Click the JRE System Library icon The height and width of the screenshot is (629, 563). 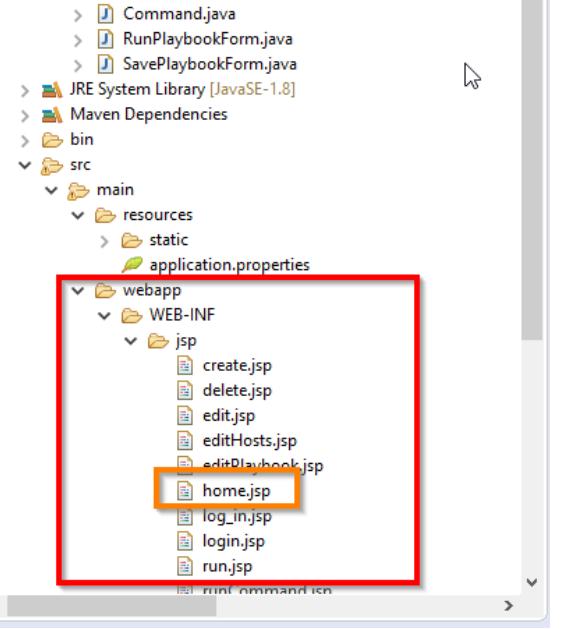[x=52, y=89]
